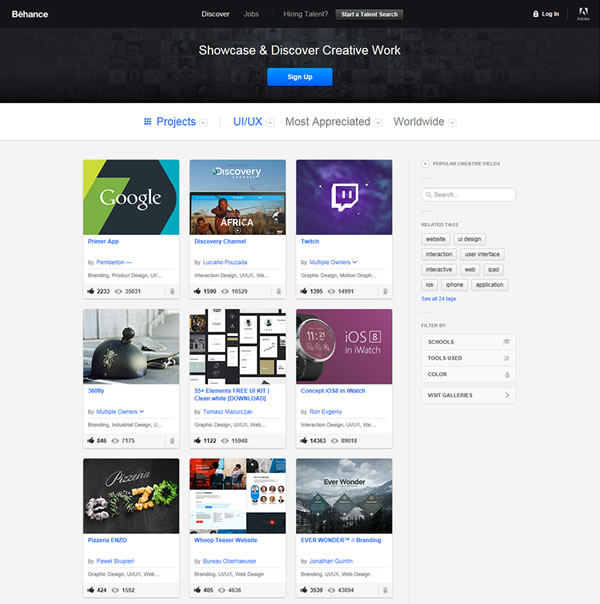Click the magnifier icon in the search box
600x604 pixels.
(x=428, y=195)
